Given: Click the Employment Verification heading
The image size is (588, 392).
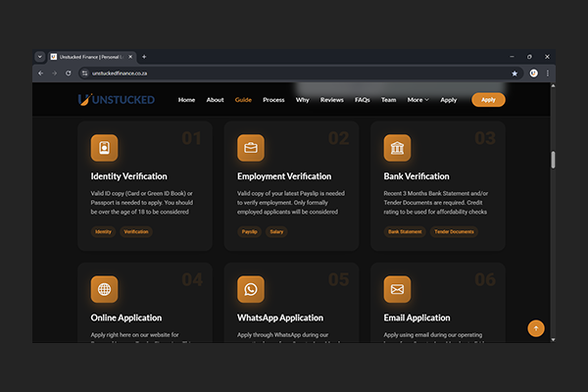Looking at the screenshot, I should click(x=284, y=176).
